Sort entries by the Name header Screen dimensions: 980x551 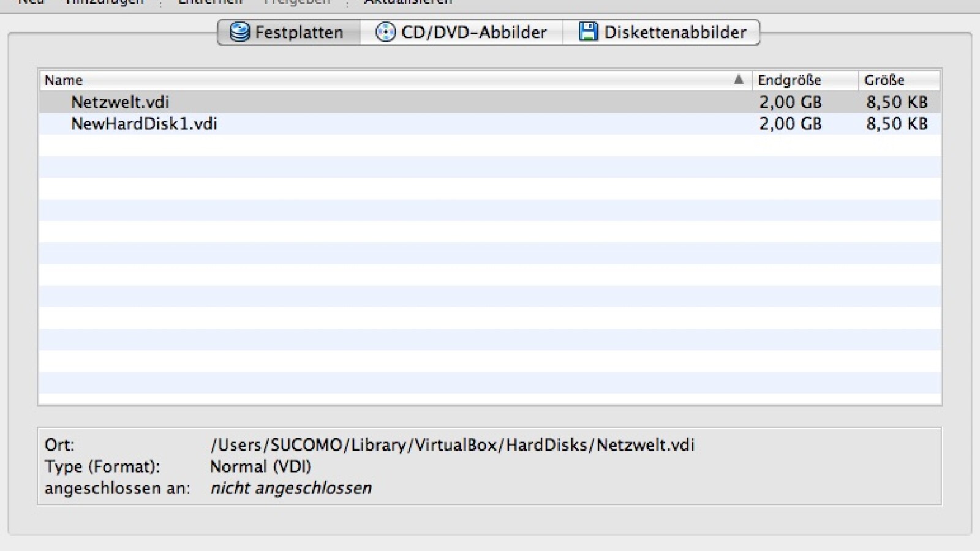pos(64,80)
